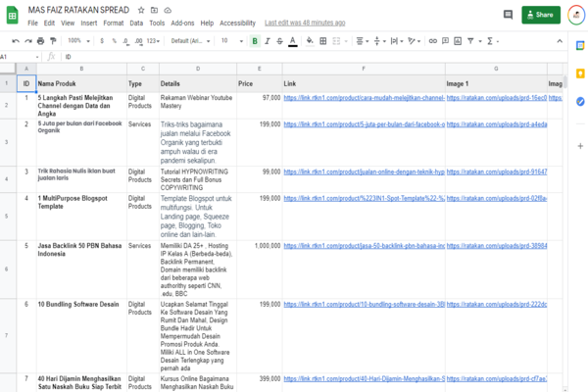Click the Print icon
This screenshot has width=588, height=392.
[38, 41]
